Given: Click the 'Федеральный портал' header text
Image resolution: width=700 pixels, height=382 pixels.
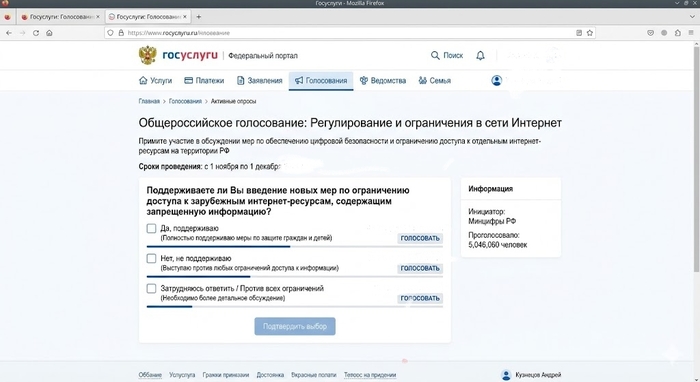Looking at the screenshot, I should click(x=263, y=56).
